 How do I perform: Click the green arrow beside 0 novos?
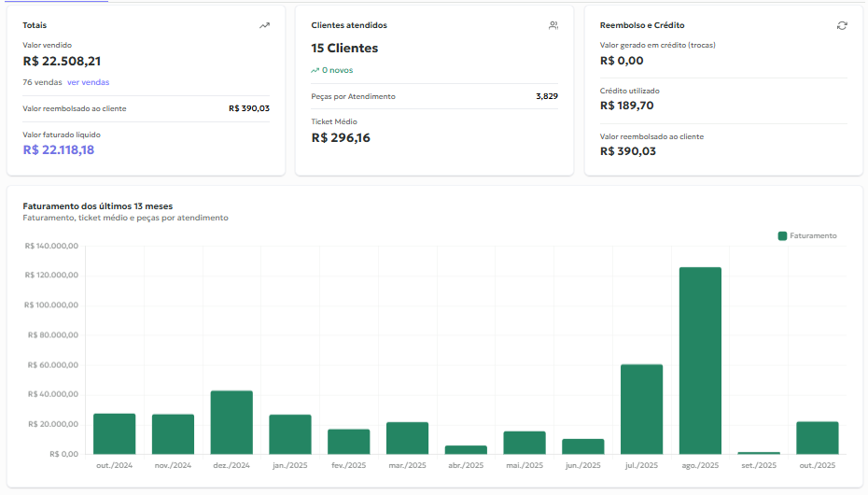315,70
